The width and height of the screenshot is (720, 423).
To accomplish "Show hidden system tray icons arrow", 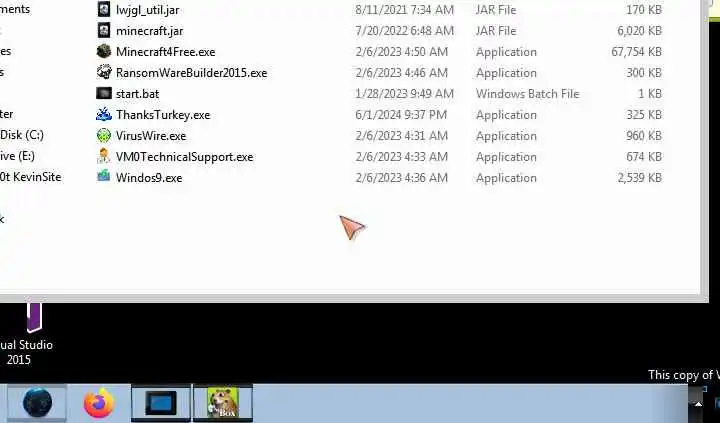I will [698, 404].
